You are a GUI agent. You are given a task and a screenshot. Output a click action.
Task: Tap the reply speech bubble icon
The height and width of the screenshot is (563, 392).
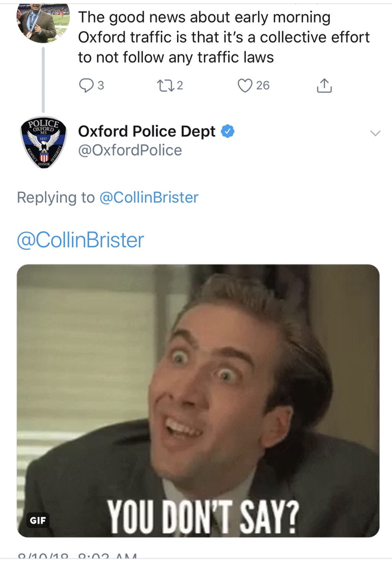(x=86, y=85)
